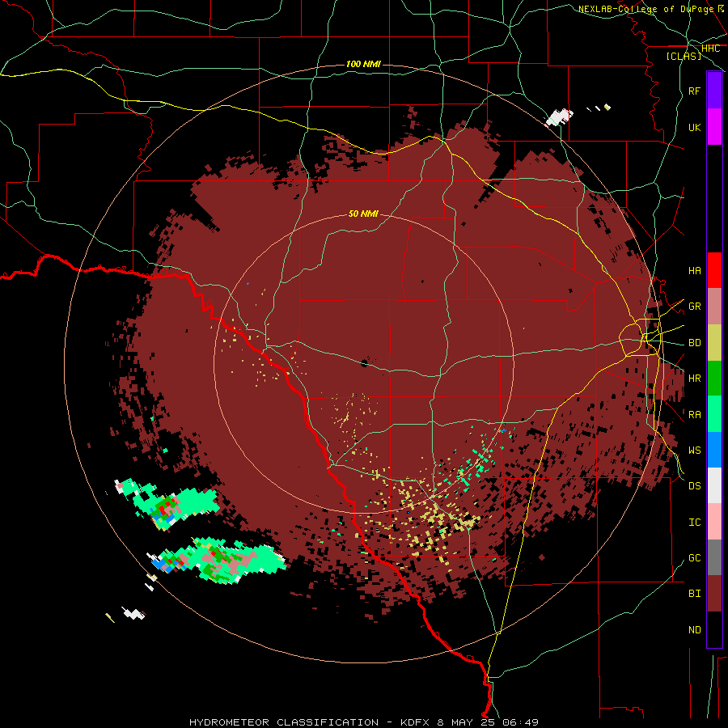Click the WS legend label
728x728 pixels.
[x=694, y=450]
